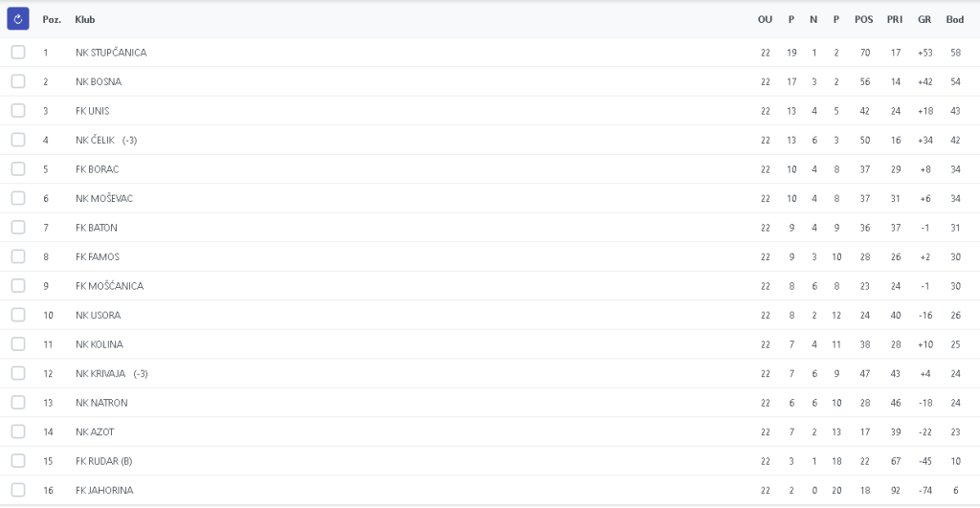Select the NK USORA club name
The width and height of the screenshot is (980, 508).
pyautogui.click(x=98, y=315)
